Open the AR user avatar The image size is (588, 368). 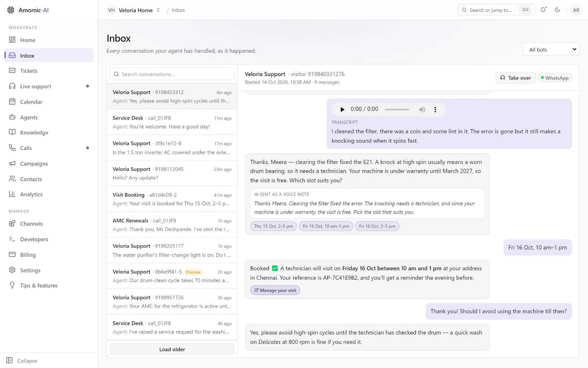(x=576, y=10)
